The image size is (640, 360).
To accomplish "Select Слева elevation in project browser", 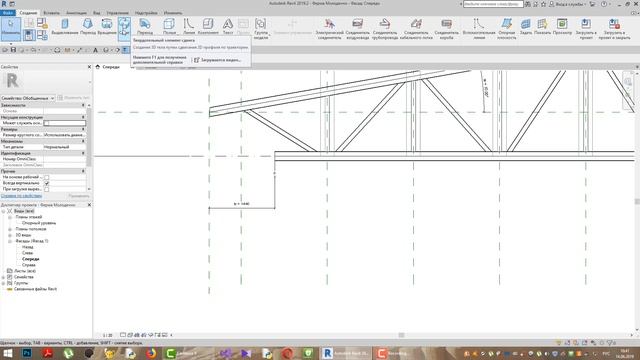I will point(27,253).
